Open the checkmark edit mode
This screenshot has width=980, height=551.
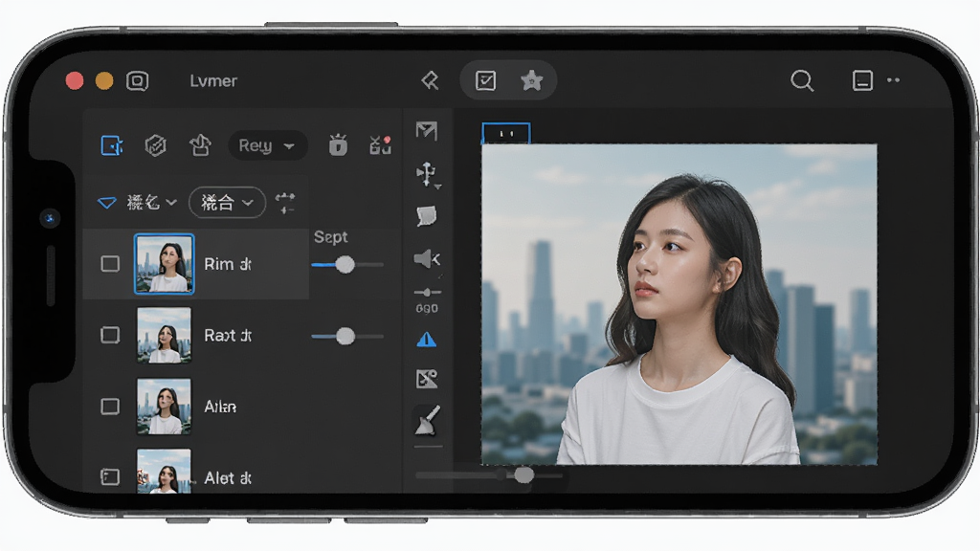tap(485, 80)
